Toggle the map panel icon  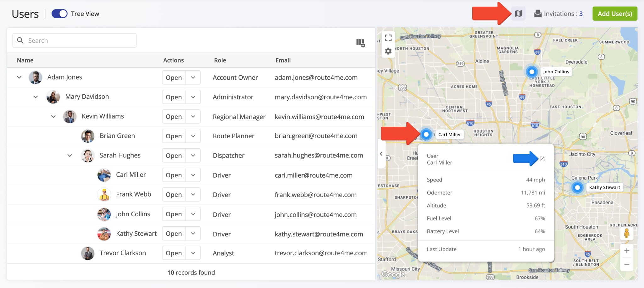click(x=518, y=14)
